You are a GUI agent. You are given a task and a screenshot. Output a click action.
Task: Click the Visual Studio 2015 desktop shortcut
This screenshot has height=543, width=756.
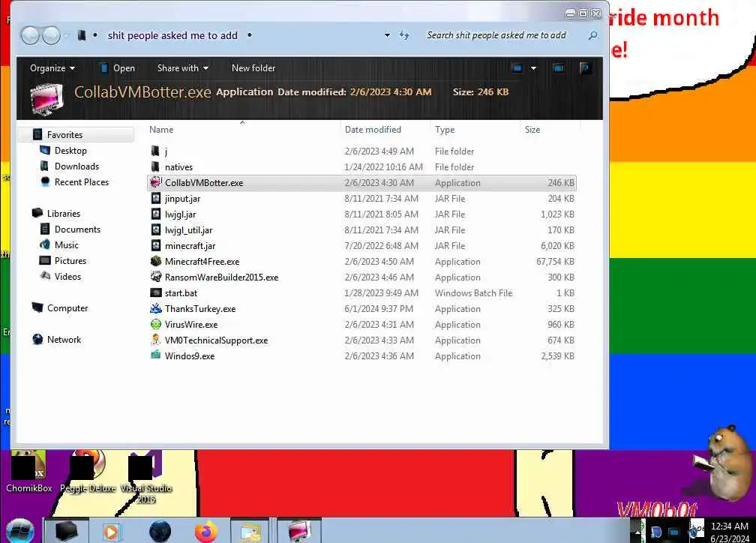pos(146,478)
